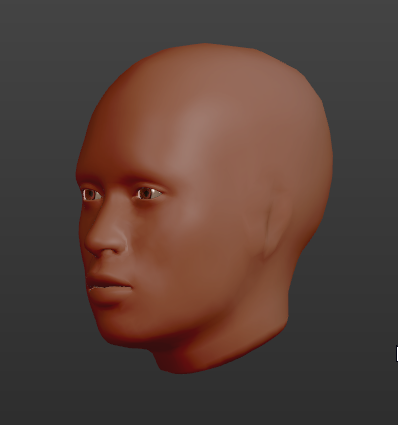398x425 pixels.
Task: Click the lower lip of the model
Action: coord(108,295)
